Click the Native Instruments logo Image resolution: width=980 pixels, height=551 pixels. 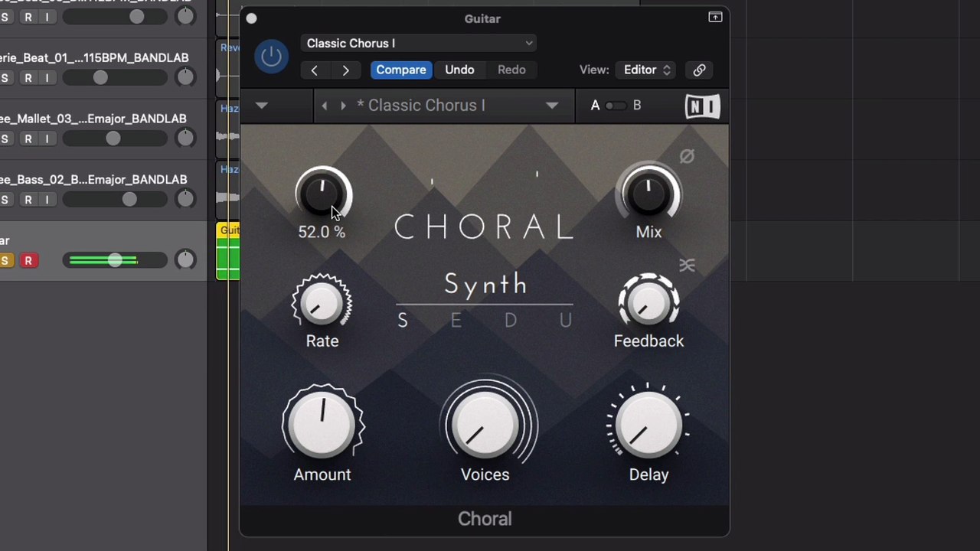click(702, 106)
